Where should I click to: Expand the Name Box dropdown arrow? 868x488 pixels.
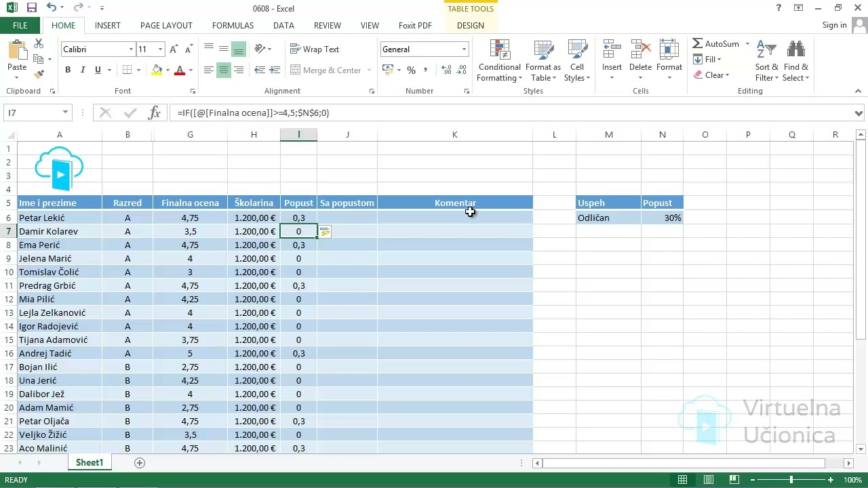(x=65, y=113)
